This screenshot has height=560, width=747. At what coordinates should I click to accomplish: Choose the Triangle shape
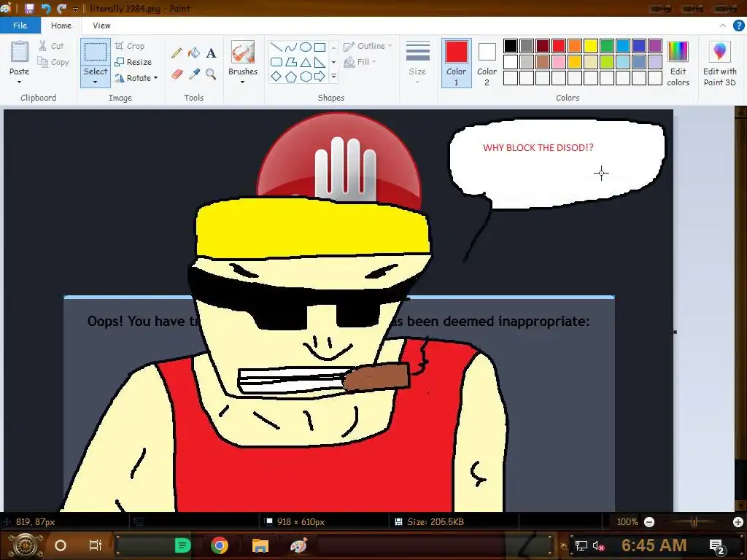(x=306, y=62)
